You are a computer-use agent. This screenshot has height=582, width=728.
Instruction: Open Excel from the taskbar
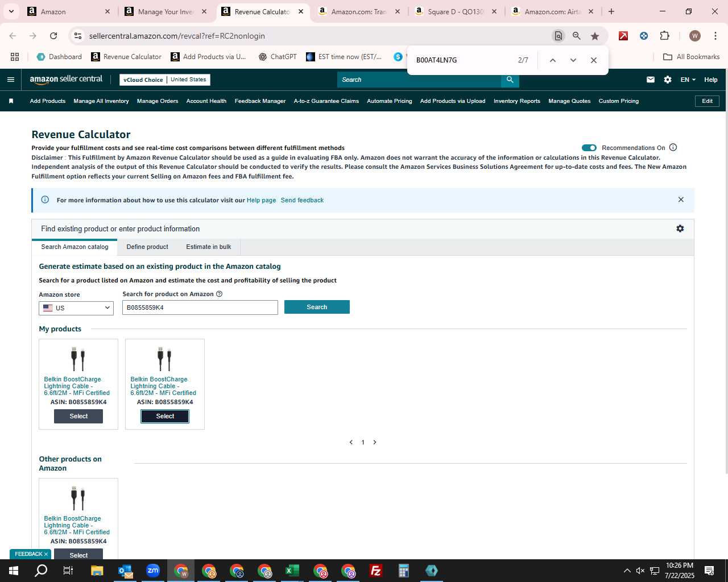(292, 571)
